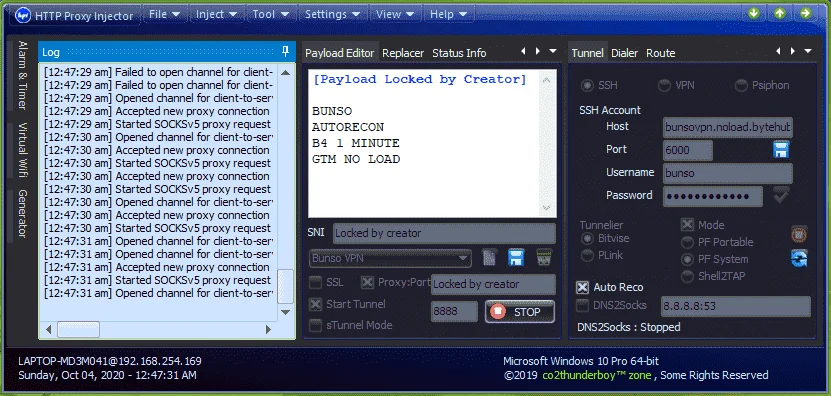This screenshot has height=396, width=831.
Task: Click the Port field showing 6000
Action: (x=687, y=150)
